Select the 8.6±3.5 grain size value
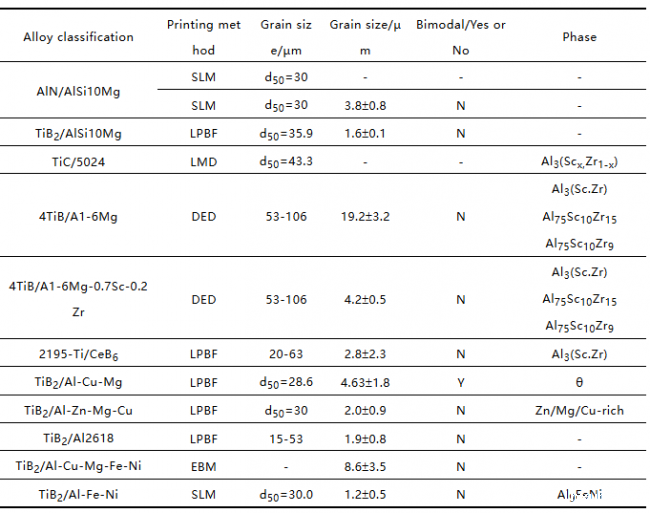Image resolution: width=650 pixels, height=513 pixels. [365, 467]
